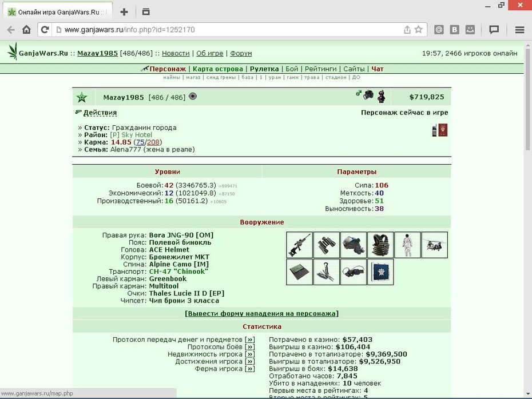
Task: Open the Рулетка menu item
Action: pyautogui.click(x=264, y=69)
